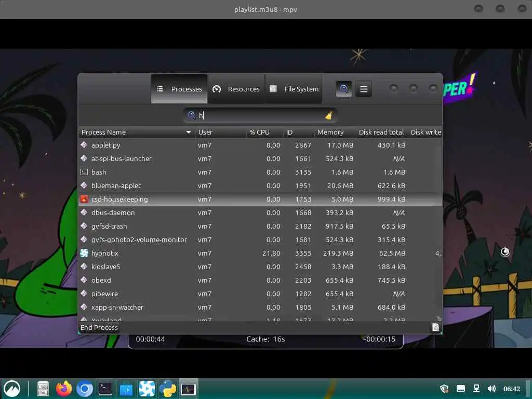
Task: Open the start menu in the taskbar
Action: tap(12, 389)
